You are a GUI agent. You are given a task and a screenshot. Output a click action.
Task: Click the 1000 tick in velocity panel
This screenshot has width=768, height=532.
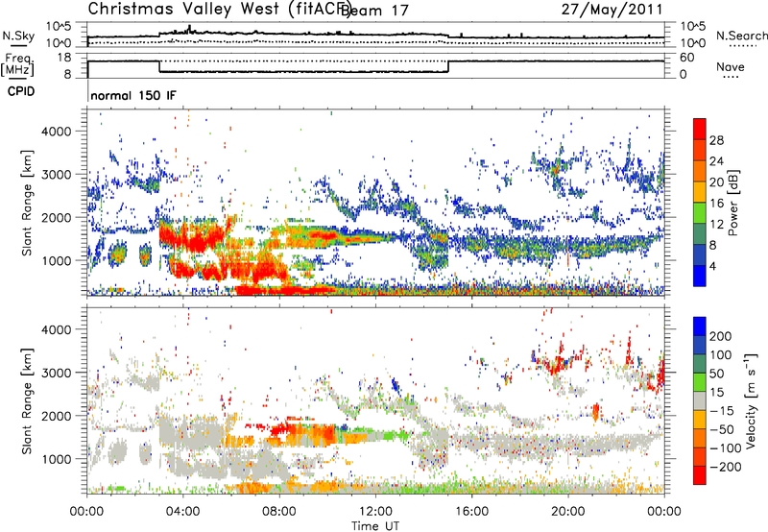coord(56,459)
